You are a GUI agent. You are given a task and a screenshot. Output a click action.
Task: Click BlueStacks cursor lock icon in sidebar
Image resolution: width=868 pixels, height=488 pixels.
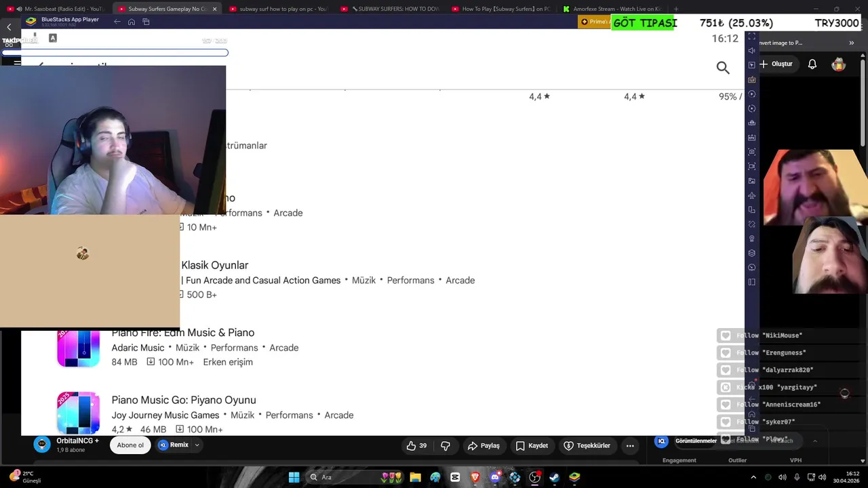coord(751,65)
